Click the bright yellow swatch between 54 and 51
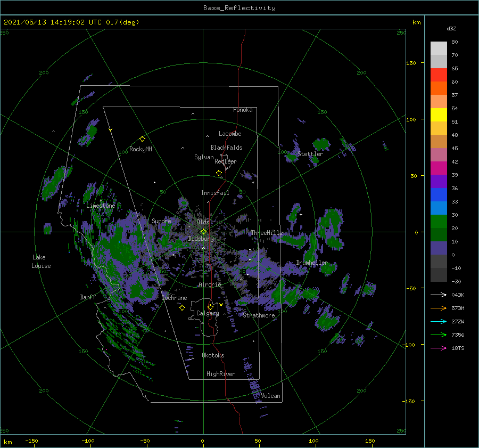Screen dimensions: 479x448 point(439,115)
